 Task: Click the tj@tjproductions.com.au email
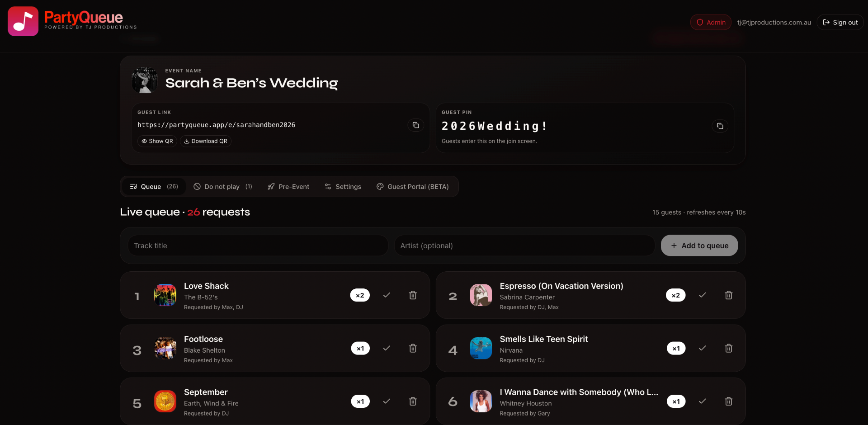tap(774, 22)
